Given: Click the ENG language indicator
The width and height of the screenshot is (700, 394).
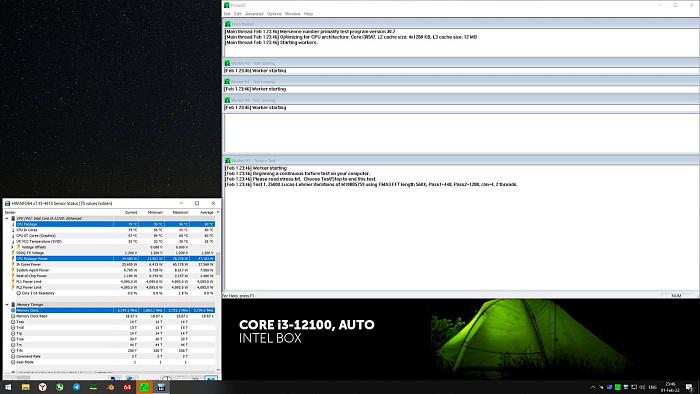Looking at the screenshot, I should pyautogui.click(x=652, y=387).
